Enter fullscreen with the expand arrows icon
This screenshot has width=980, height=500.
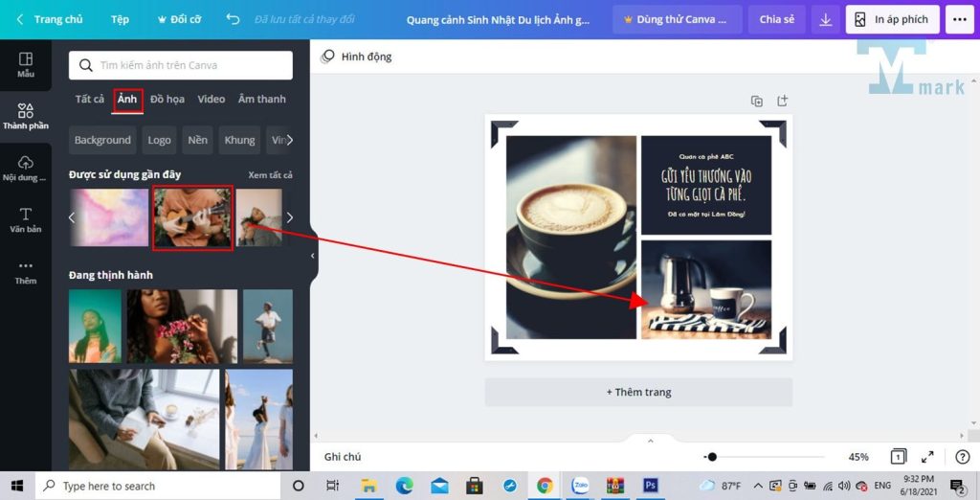coord(927,457)
